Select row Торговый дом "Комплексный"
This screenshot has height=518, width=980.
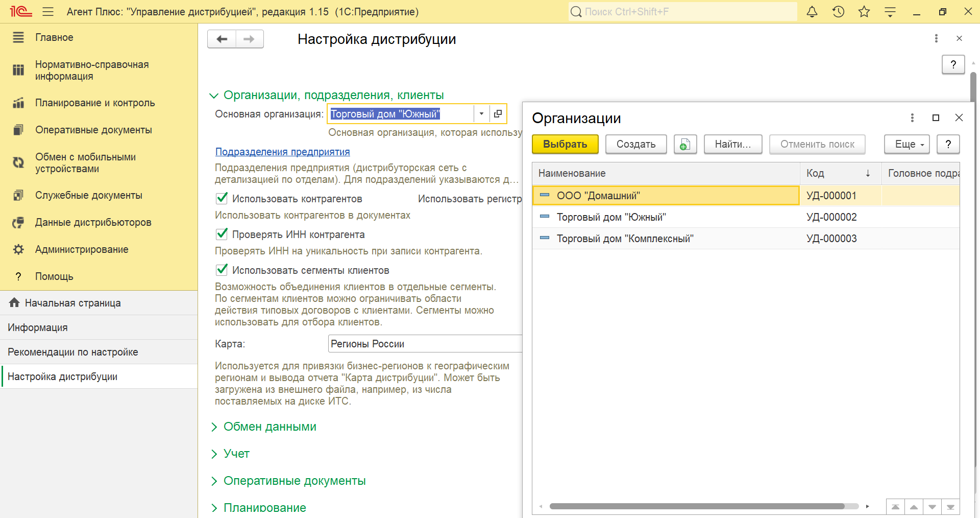tap(746, 239)
